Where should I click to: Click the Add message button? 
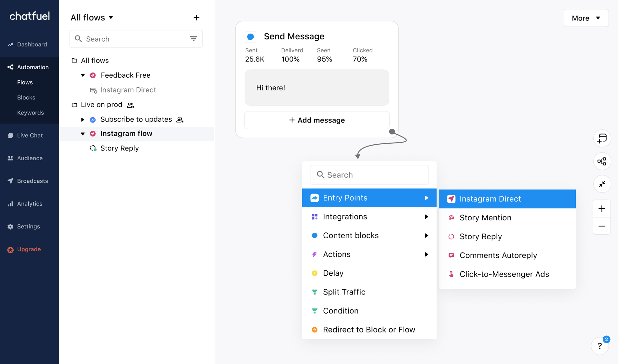coord(317,120)
